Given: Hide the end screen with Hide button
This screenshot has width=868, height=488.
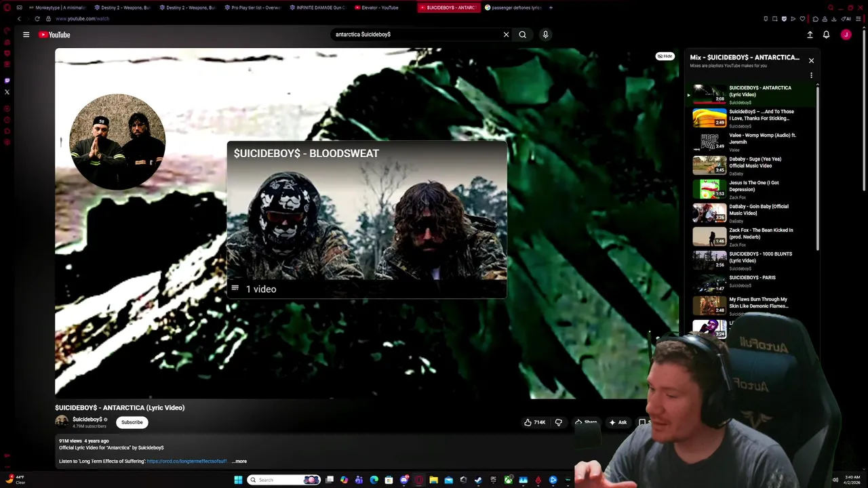Looking at the screenshot, I should pyautogui.click(x=665, y=56).
